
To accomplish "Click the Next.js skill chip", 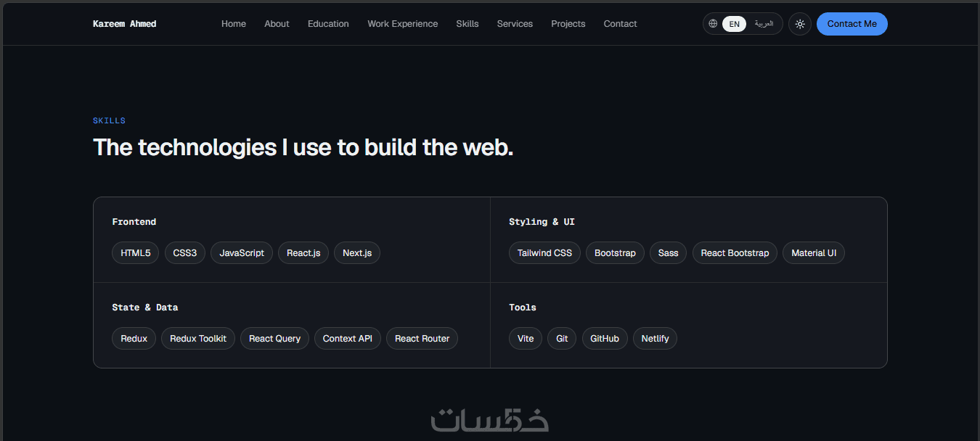I will pyautogui.click(x=357, y=253).
